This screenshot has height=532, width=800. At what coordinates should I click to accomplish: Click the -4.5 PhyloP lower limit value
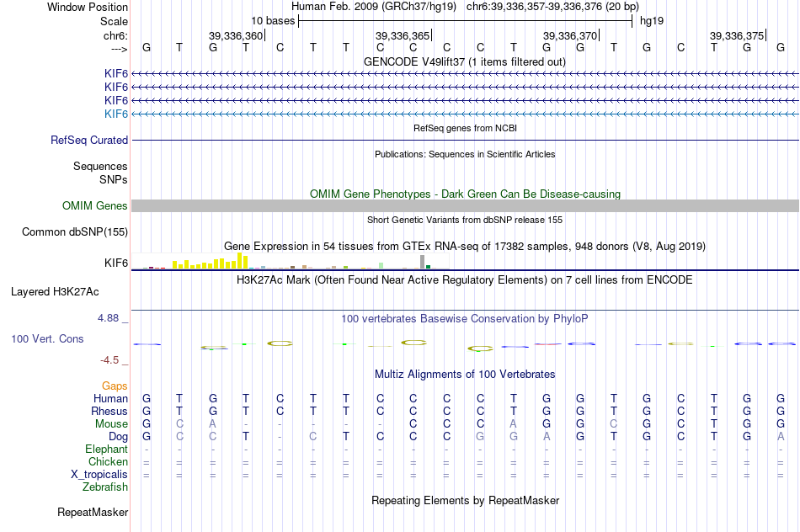109,360
